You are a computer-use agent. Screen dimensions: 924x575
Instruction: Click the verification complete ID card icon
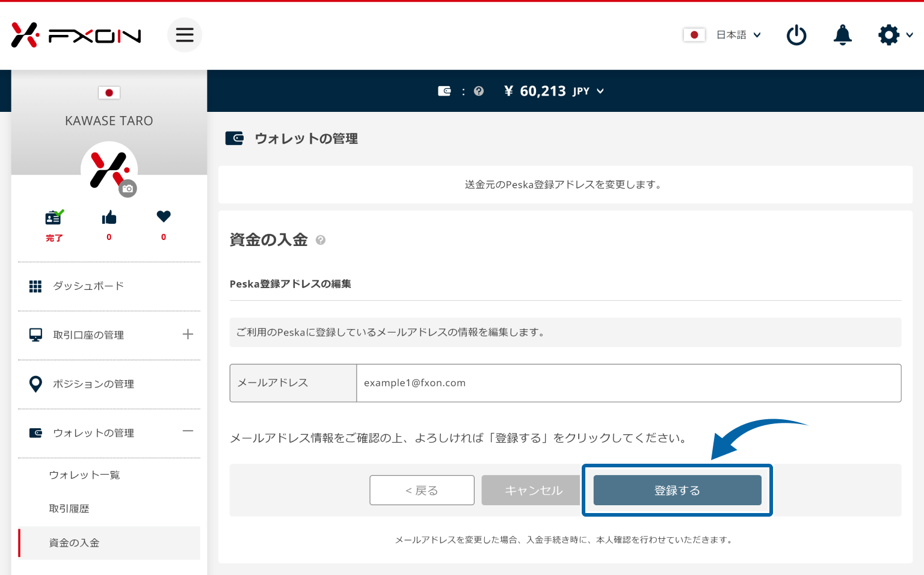click(x=54, y=218)
